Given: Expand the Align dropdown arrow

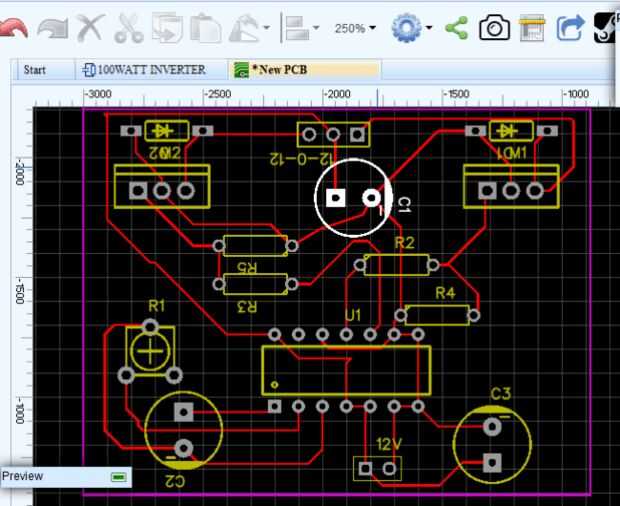Looking at the screenshot, I should pos(316,28).
